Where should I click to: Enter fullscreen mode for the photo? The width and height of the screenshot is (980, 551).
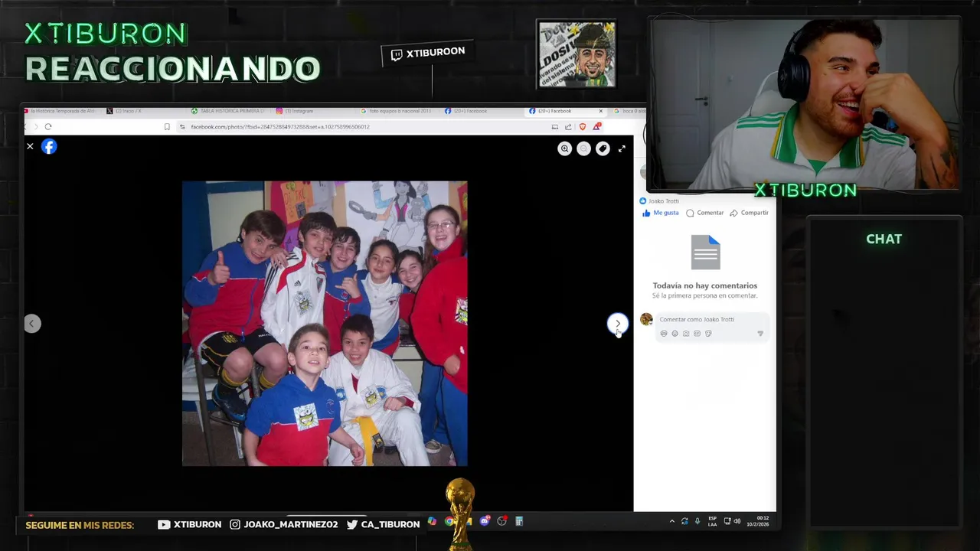pyautogui.click(x=622, y=149)
